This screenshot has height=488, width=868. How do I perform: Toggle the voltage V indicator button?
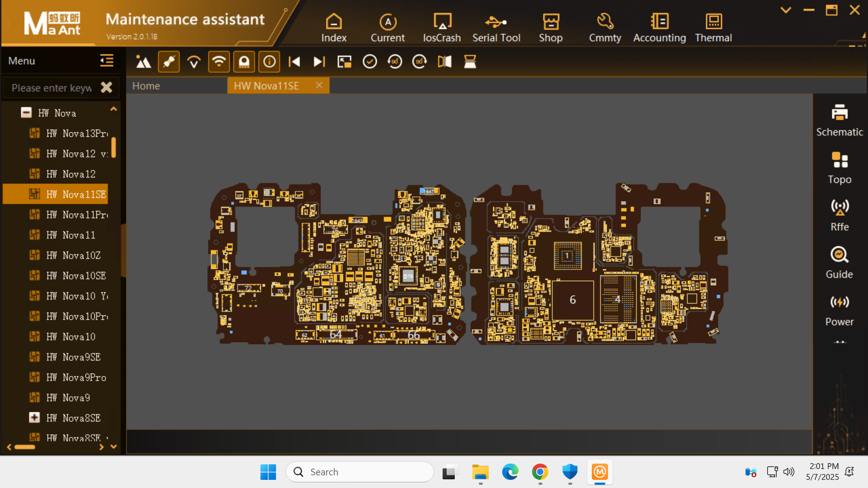(193, 62)
